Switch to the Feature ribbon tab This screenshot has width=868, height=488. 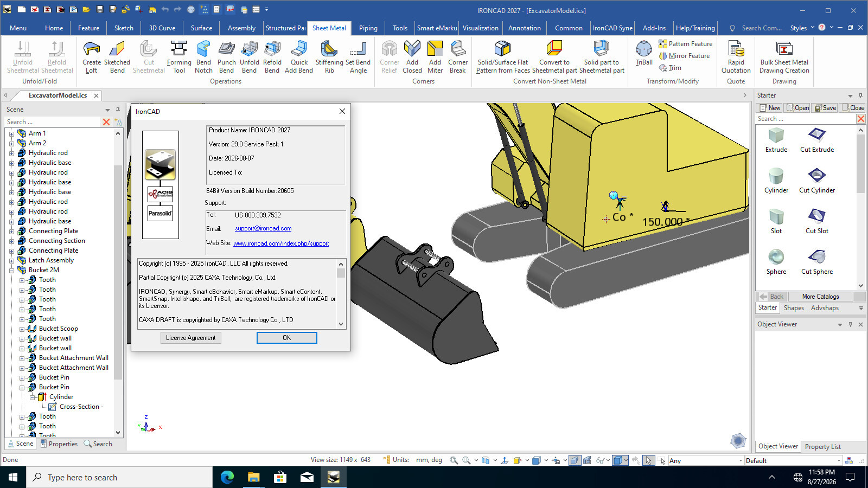tap(88, 28)
